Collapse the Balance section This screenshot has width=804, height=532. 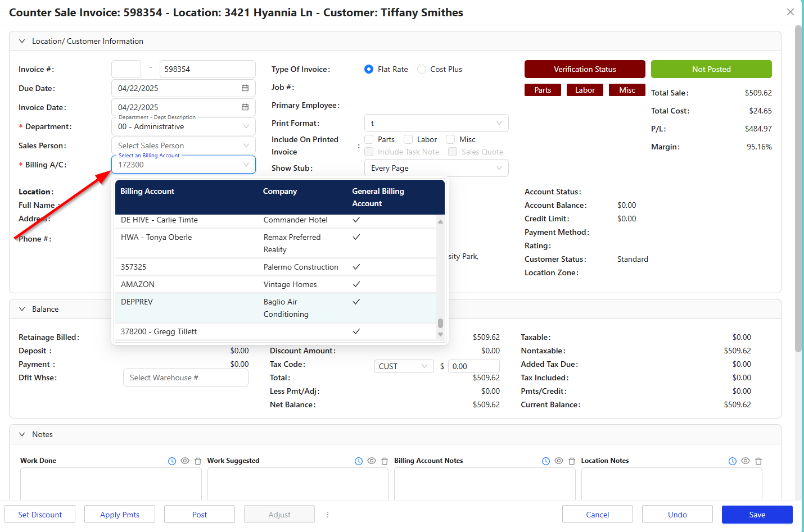pyautogui.click(x=22, y=309)
